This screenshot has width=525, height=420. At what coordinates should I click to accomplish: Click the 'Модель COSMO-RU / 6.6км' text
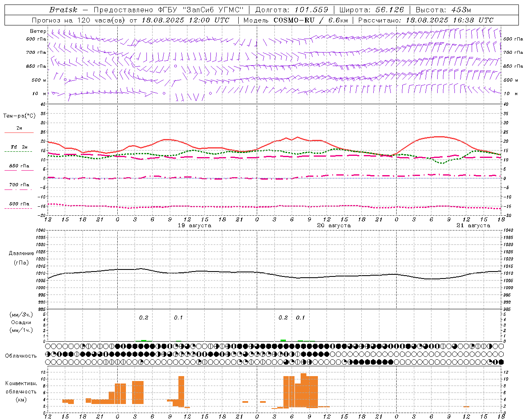295,20
